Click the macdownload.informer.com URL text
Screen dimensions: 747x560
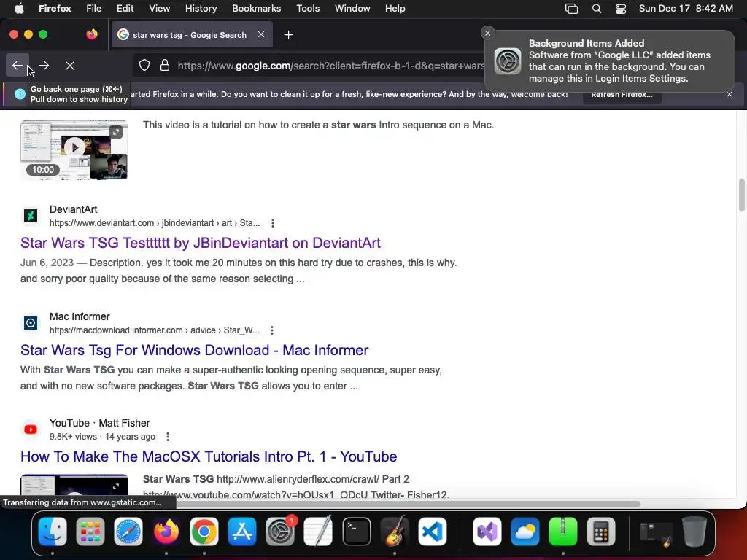(155, 330)
